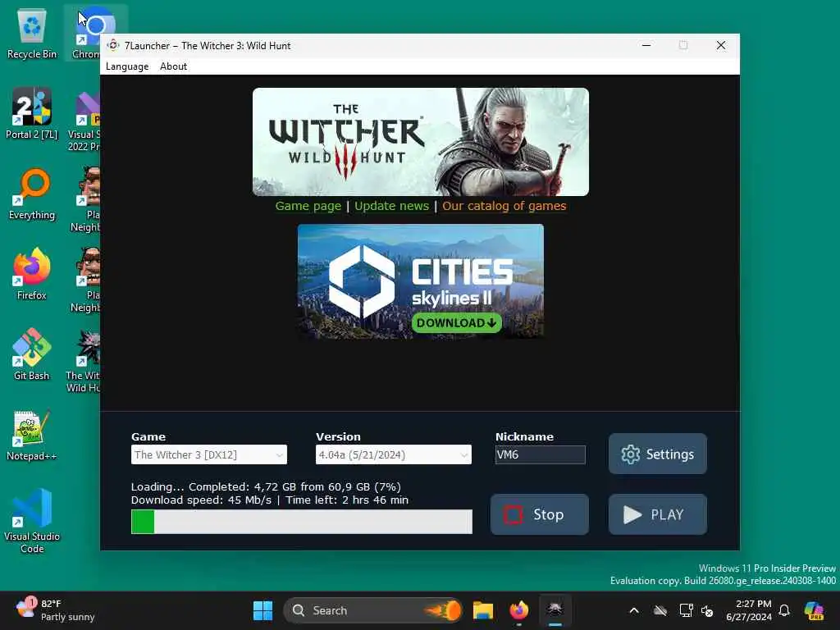Open File Explorer from taskbar
This screenshot has width=840, height=630.
pyautogui.click(x=482, y=610)
